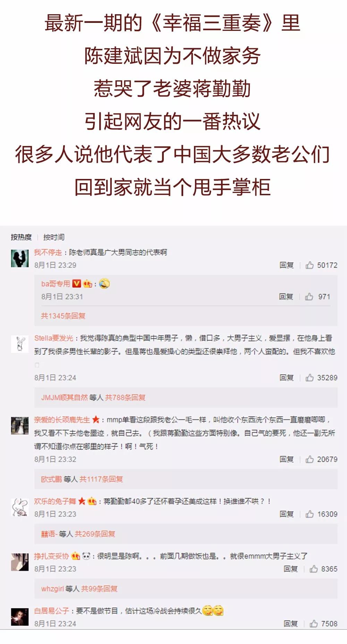
Task: Sort comments by 按热度
Action: click(x=21, y=237)
